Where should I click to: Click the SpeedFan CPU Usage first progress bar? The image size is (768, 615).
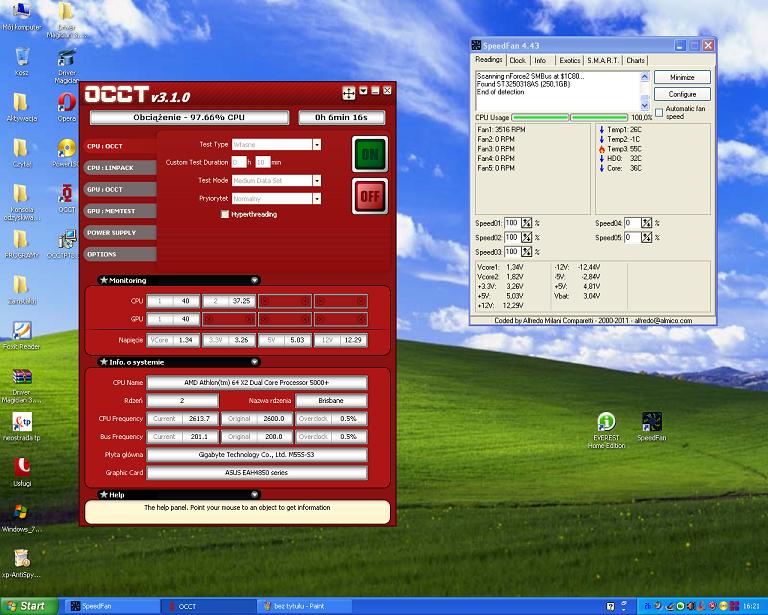[x=540, y=118]
